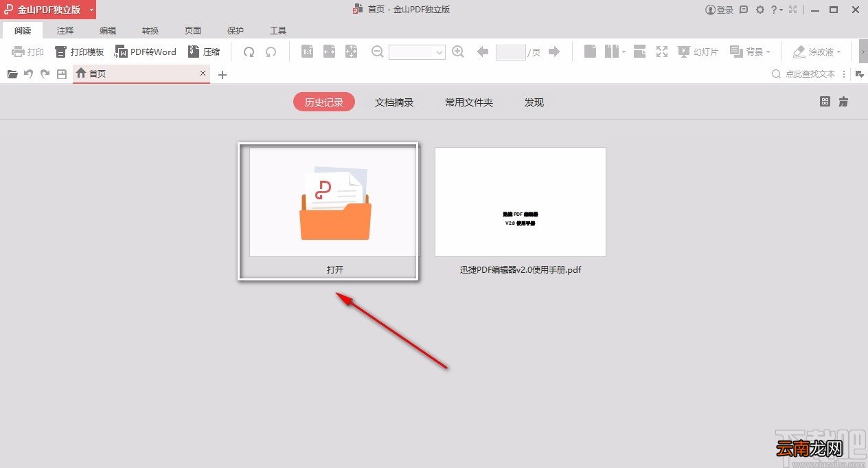Switch to the 工具 ribbon tab

pyautogui.click(x=278, y=30)
